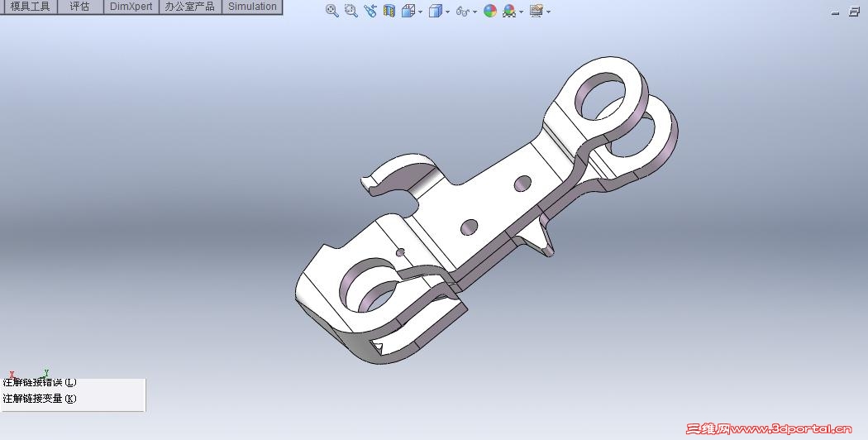Viewport: 868px width, 440px height.
Task: Expand the Hide/Show Items dropdown arrow
Action: (x=475, y=12)
